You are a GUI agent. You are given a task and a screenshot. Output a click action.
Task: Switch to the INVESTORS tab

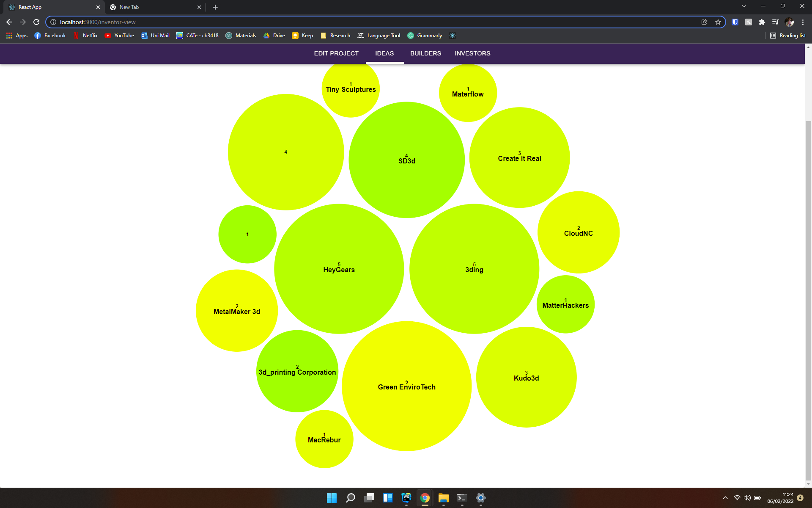point(472,53)
